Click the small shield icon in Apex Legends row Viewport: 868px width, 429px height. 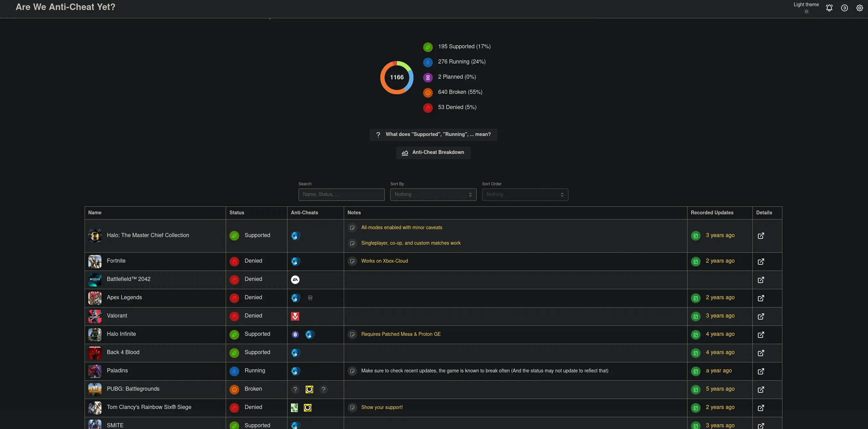pyautogui.click(x=310, y=298)
